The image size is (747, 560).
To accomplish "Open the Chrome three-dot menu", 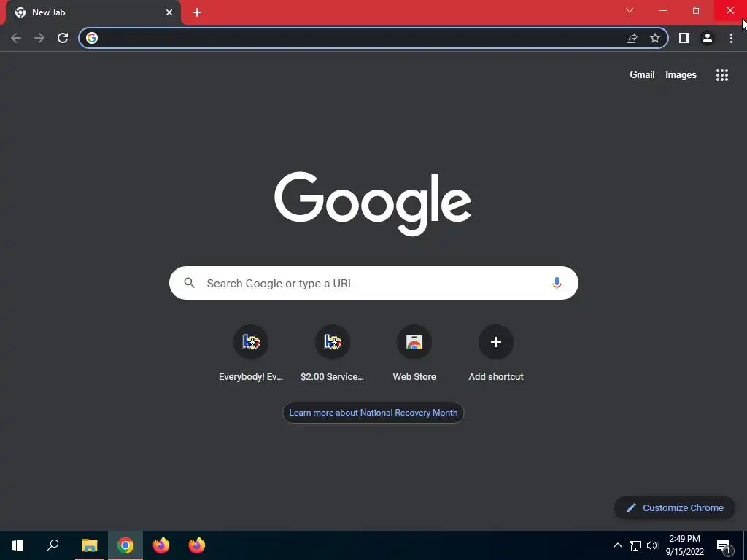I will pyautogui.click(x=731, y=38).
